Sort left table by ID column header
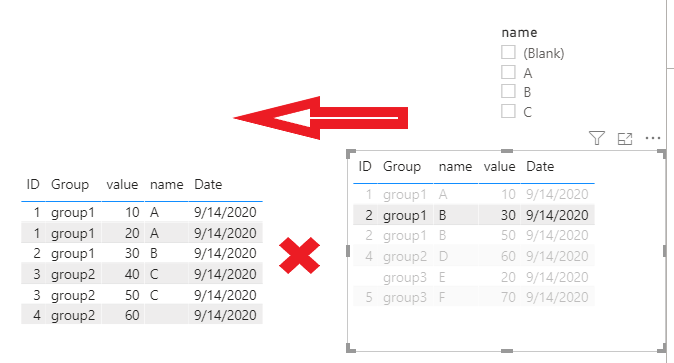This screenshot has width=674, height=363. coord(33,185)
